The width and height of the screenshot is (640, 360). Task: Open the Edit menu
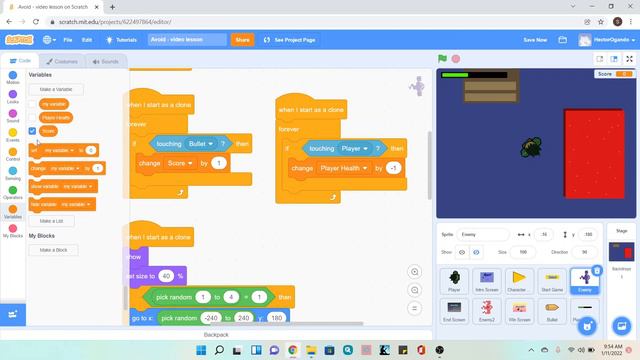point(87,40)
